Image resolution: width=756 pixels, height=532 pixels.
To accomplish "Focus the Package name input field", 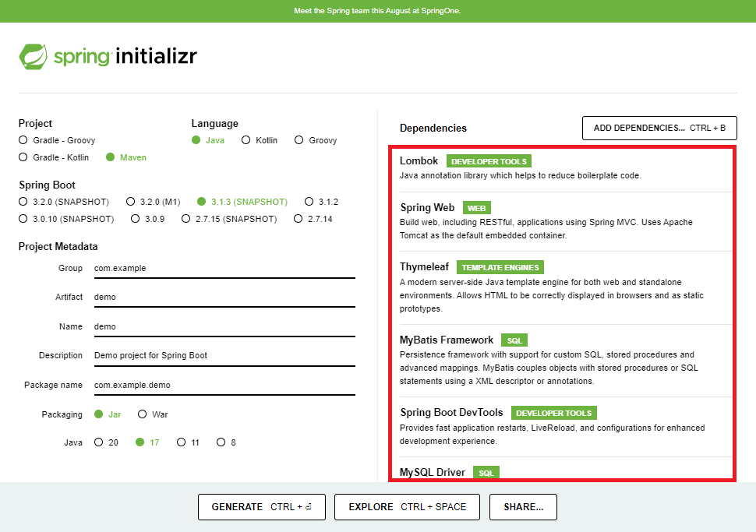I will (224, 385).
